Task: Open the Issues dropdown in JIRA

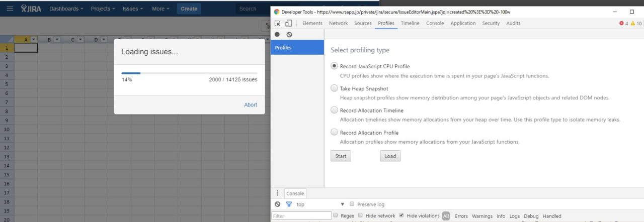Action: (133, 9)
